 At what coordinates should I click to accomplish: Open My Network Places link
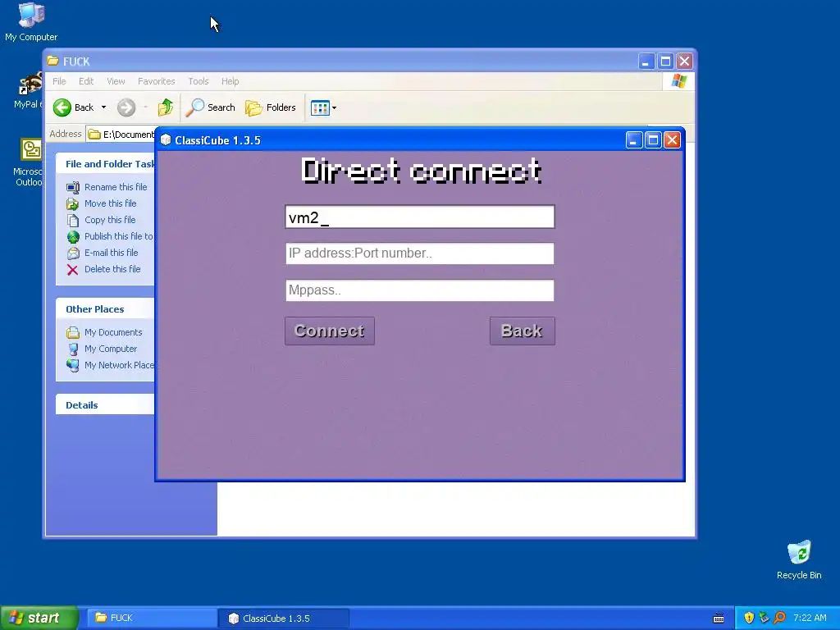tap(119, 365)
